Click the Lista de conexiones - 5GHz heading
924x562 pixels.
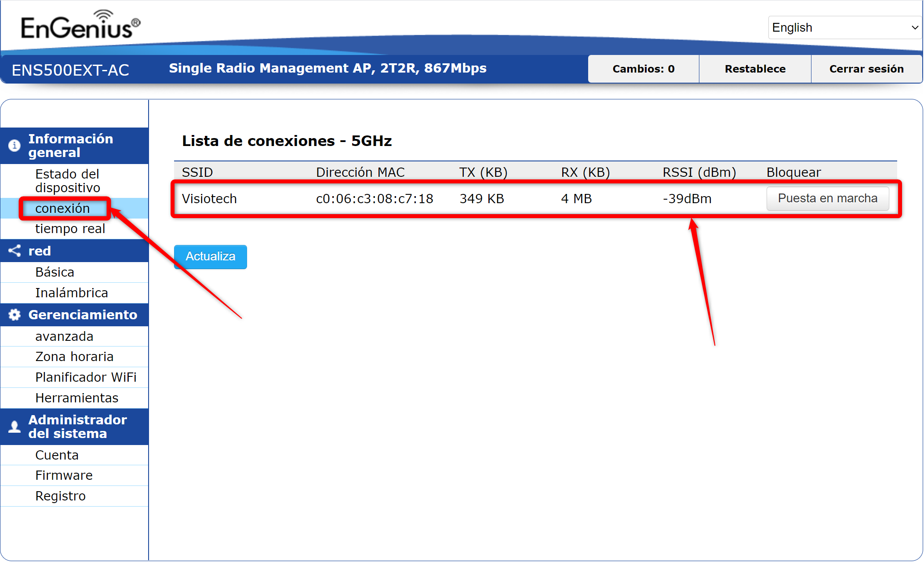point(287,141)
